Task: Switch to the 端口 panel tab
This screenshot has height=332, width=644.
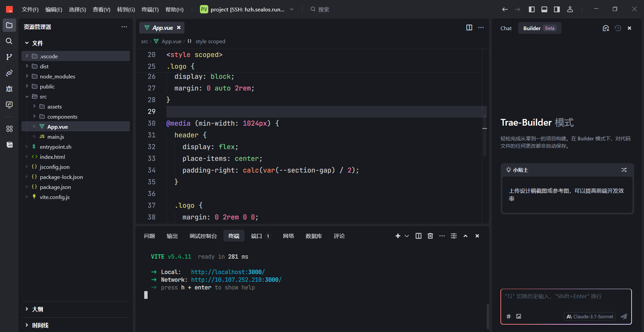Action: 261,236
